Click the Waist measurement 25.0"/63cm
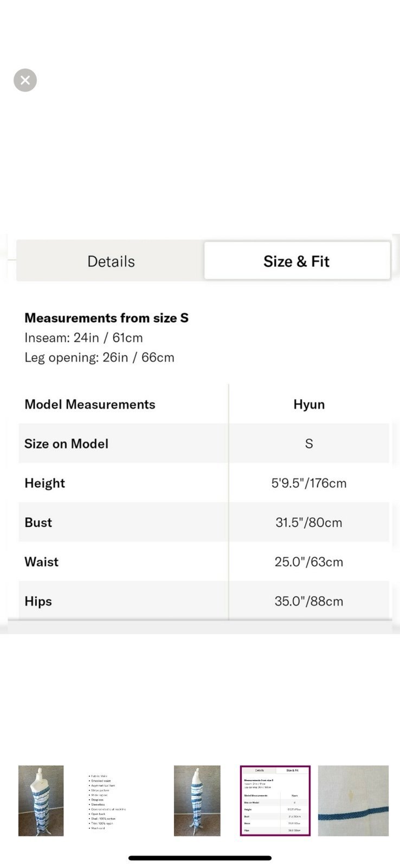 [x=309, y=561]
